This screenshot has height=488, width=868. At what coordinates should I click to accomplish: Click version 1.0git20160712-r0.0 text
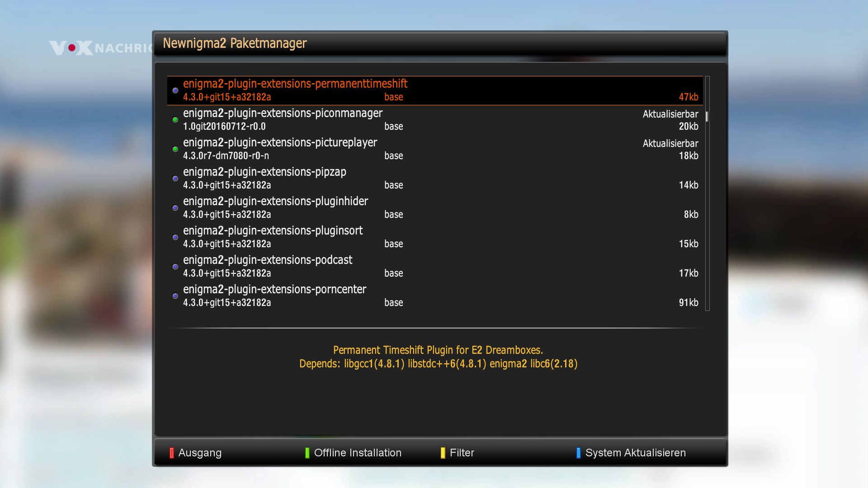224,127
